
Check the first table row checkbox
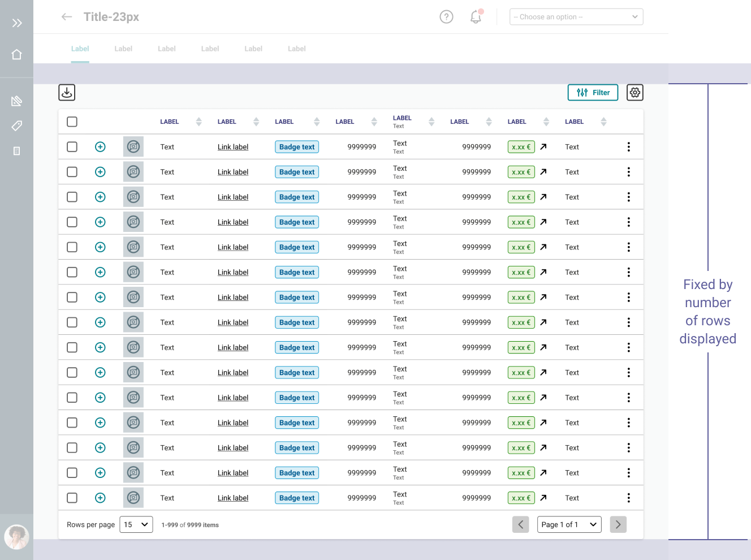72,147
